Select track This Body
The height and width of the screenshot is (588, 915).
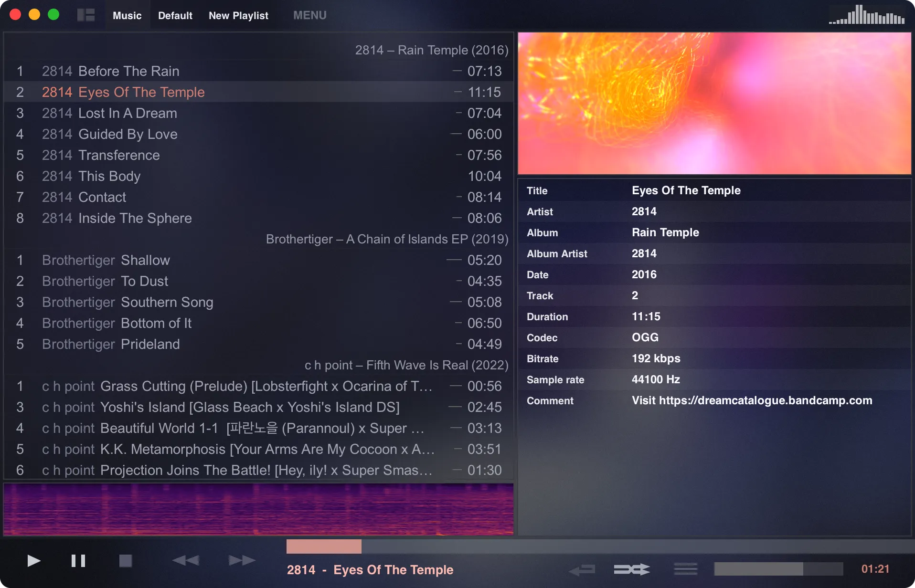(258, 176)
